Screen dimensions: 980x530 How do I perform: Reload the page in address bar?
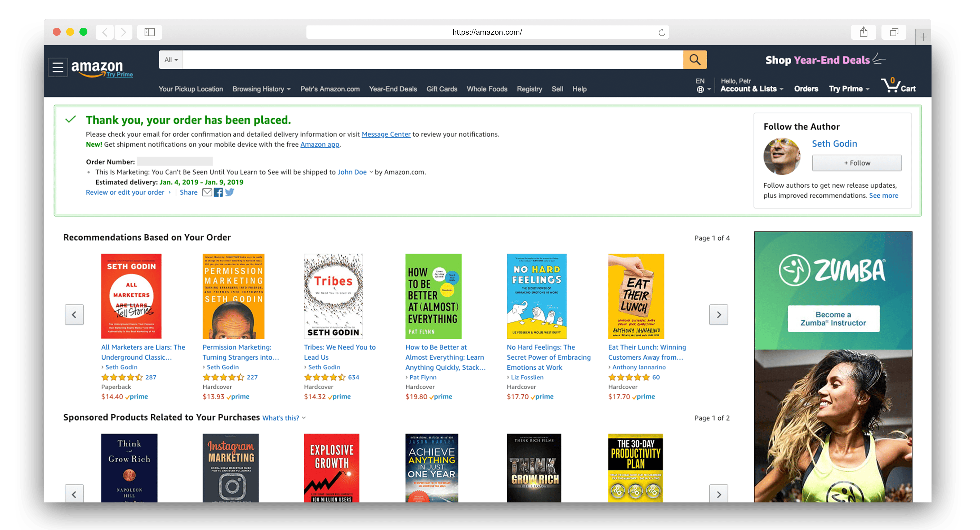pyautogui.click(x=662, y=32)
